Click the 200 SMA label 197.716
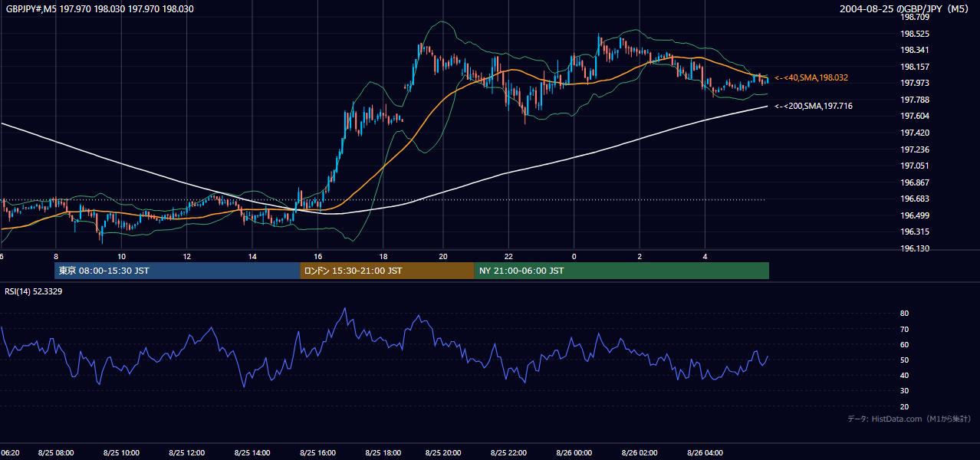This screenshot has width=980, height=460. 814,107
